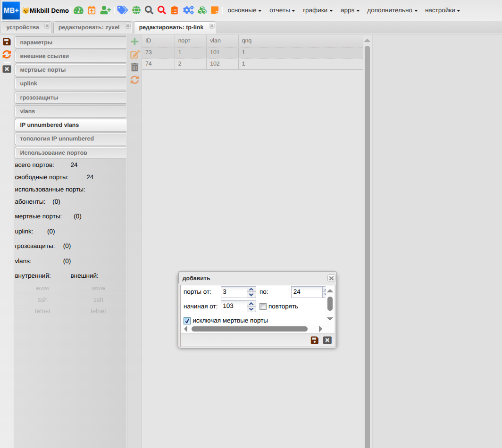Screen dimensions: 502x448
Task: Add a vlan row with green plus
Action: (134, 41)
